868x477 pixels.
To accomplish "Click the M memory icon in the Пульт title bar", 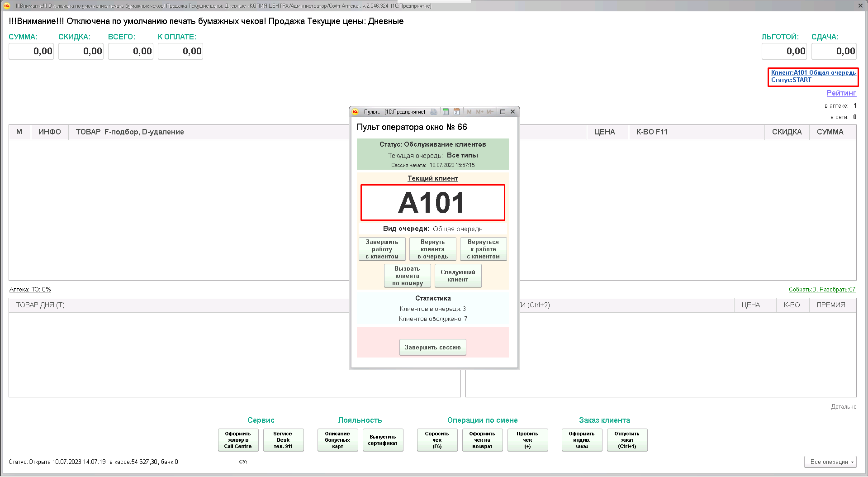I will [469, 112].
